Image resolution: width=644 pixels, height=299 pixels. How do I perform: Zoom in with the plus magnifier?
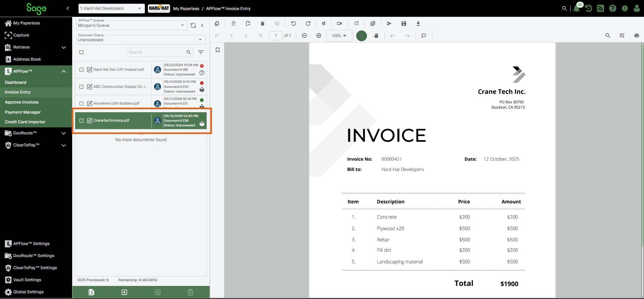click(x=319, y=36)
